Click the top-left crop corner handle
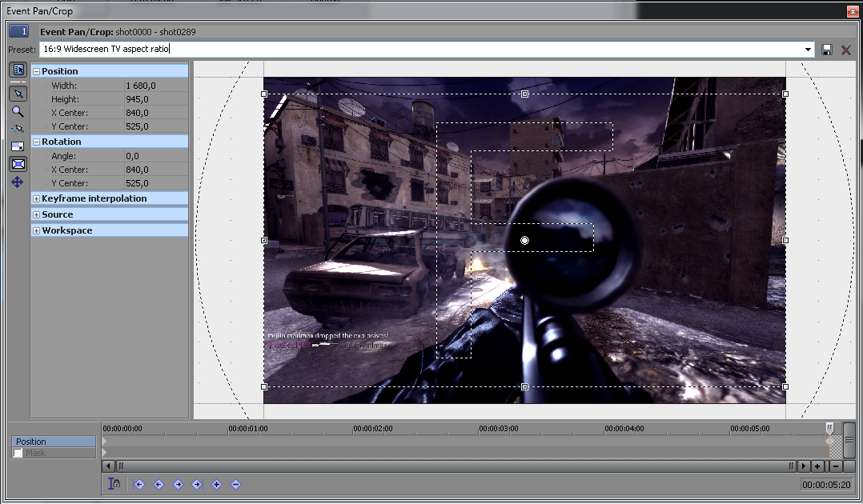863x504 pixels. pos(263,94)
